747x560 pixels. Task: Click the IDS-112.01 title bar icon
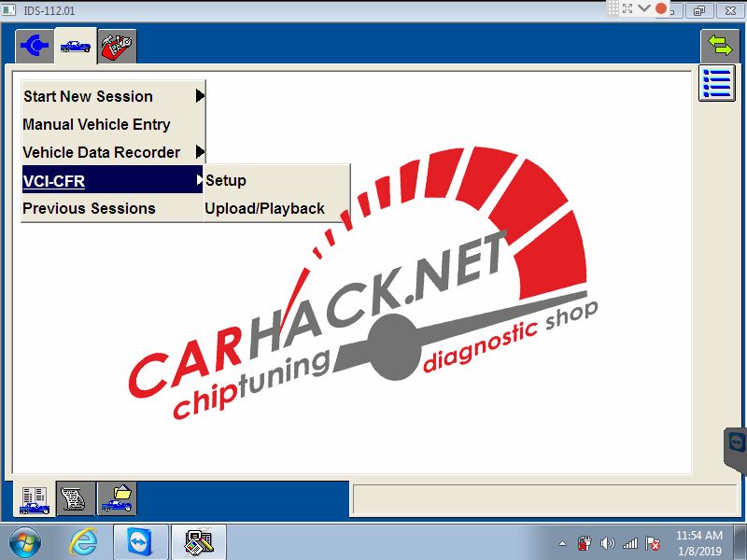(x=9, y=10)
